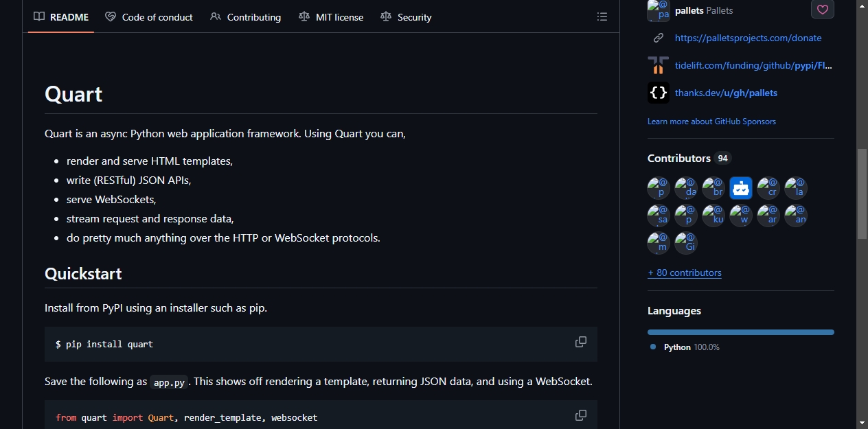Open the + 80 contributors link
This screenshot has width=868, height=429.
point(684,273)
